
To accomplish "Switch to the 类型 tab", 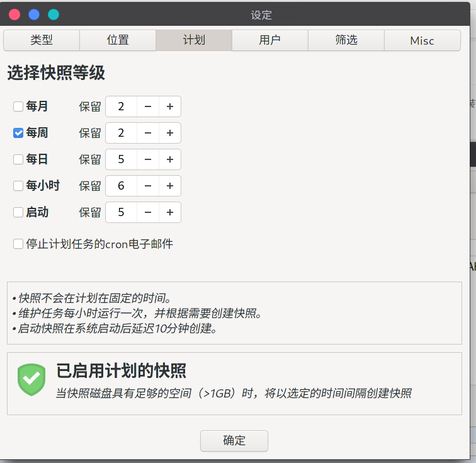I will pos(42,40).
